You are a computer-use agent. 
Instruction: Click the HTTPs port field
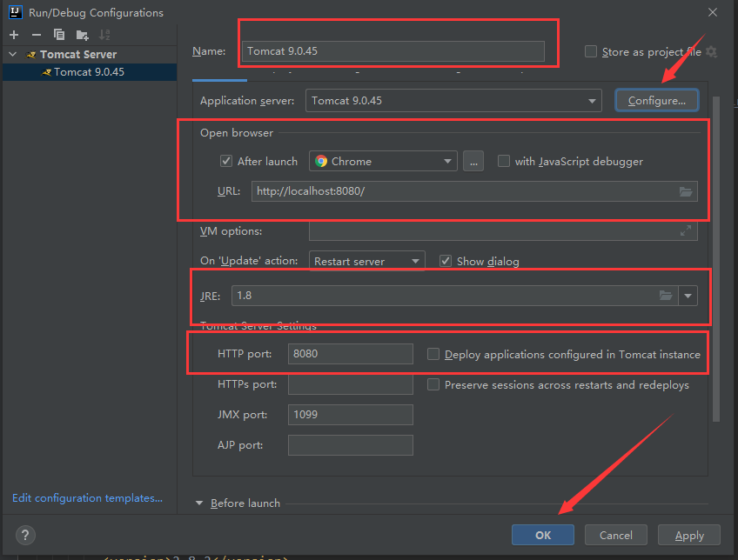(x=351, y=384)
